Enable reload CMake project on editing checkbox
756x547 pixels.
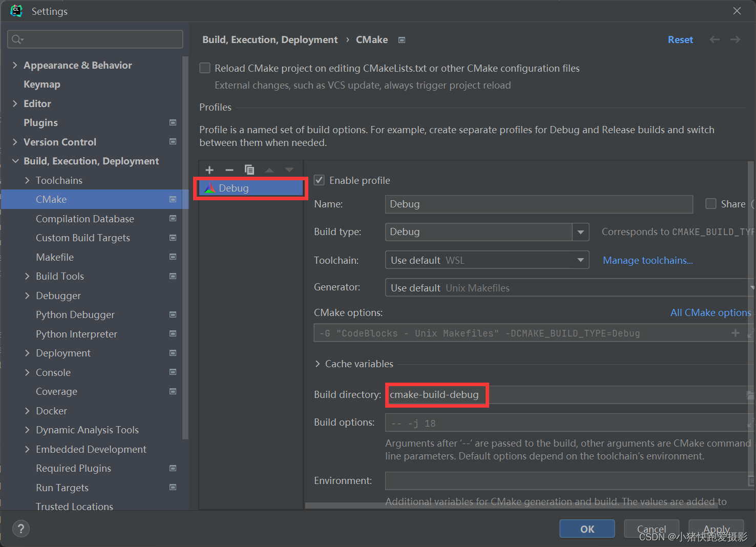tap(205, 68)
